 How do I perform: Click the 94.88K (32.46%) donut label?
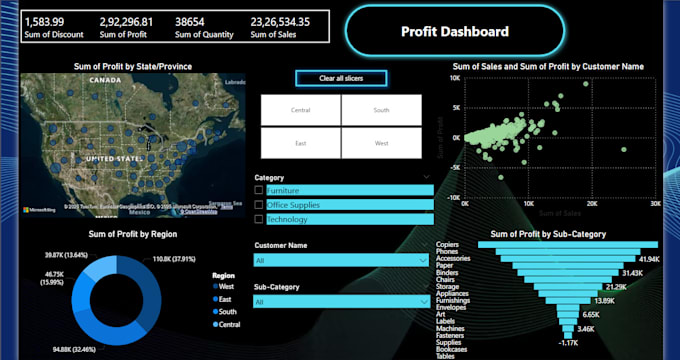(73, 349)
